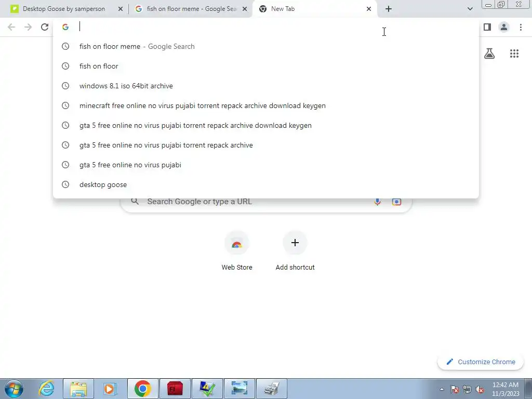Open the picture viewer taskbar icon

click(239, 389)
